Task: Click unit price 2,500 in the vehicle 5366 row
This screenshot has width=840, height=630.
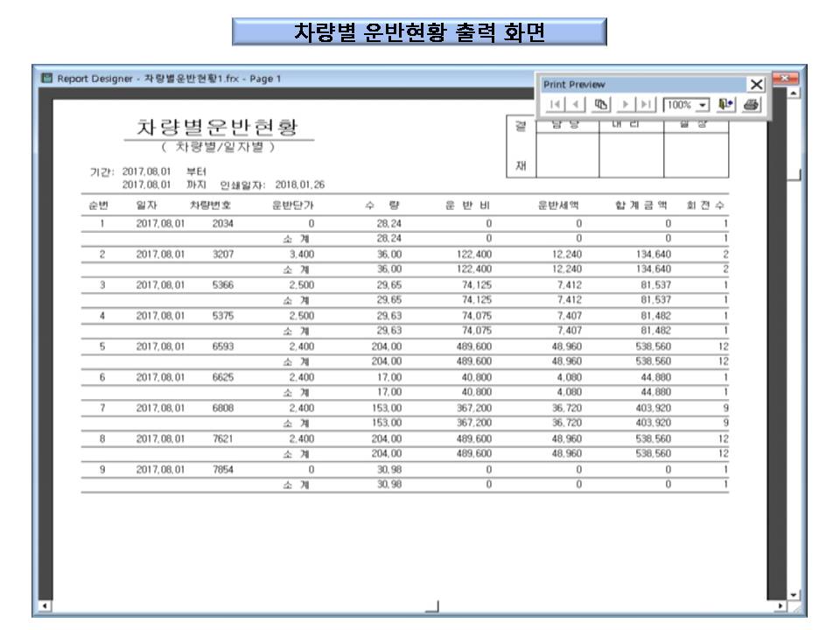Action: tap(302, 285)
